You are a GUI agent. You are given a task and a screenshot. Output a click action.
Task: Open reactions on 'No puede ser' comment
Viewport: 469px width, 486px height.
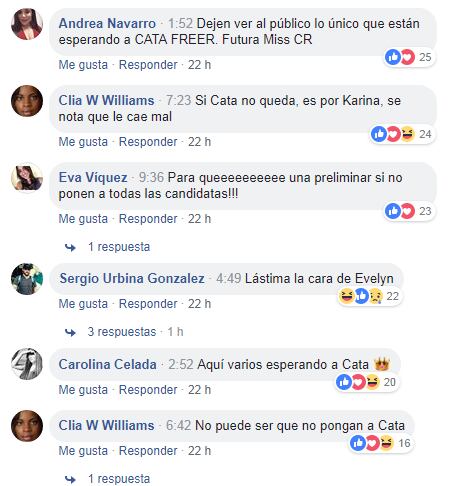(x=381, y=443)
